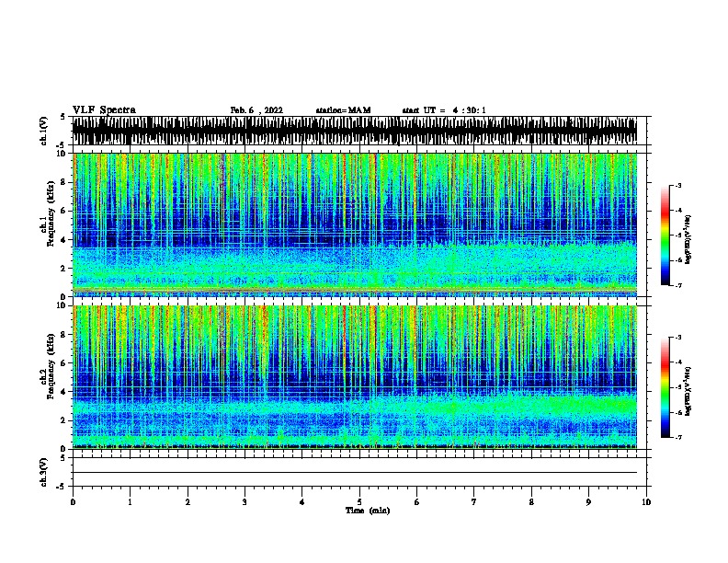
Task: Click the ch.1 spectrogram color scale bar
Action: [665, 236]
